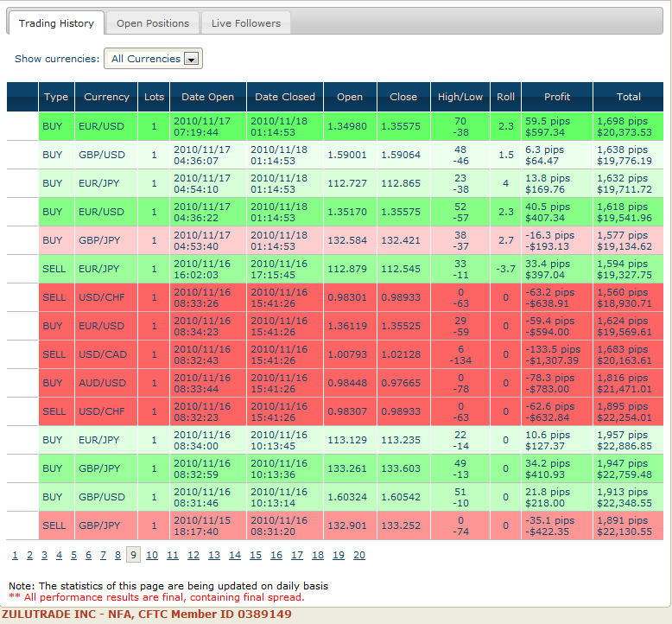Click the Currency column header
This screenshot has width=672, height=624.
(106, 97)
